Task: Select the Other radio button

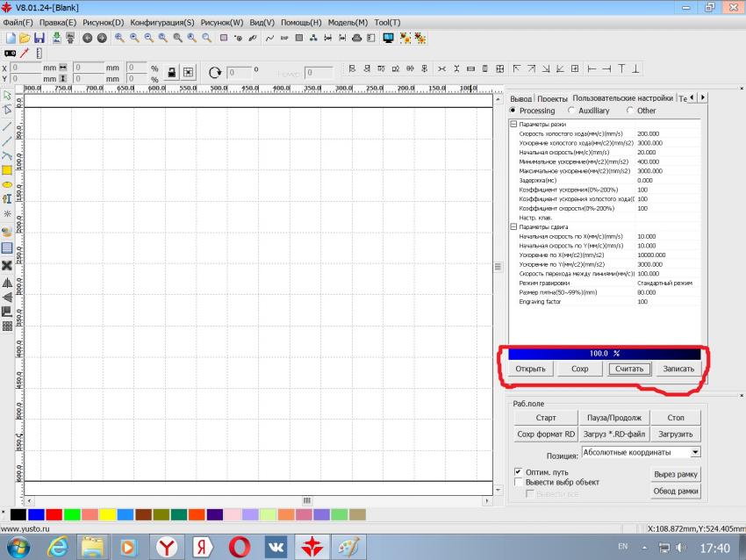Action: click(x=630, y=111)
